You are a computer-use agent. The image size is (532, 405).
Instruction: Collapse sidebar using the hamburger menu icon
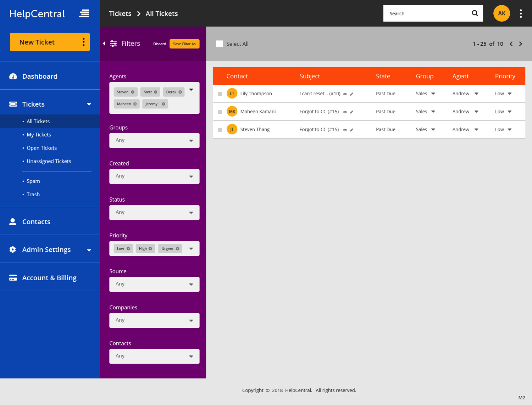(84, 13)
